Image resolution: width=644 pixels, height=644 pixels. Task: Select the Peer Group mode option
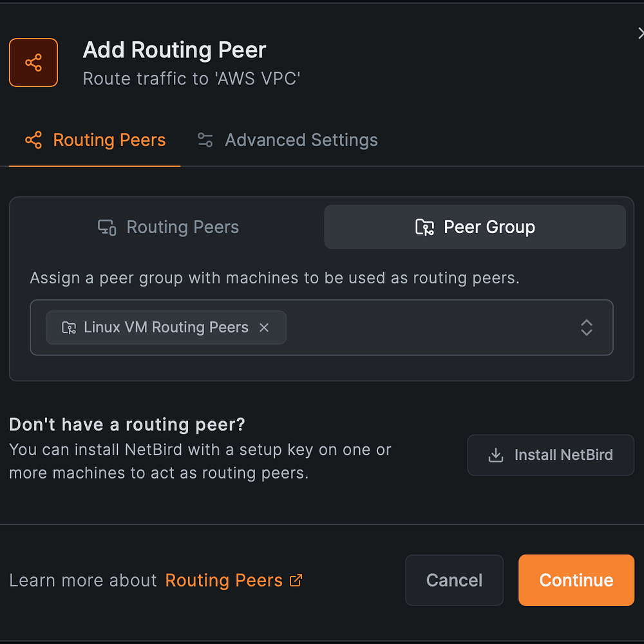tap(475, 227)
